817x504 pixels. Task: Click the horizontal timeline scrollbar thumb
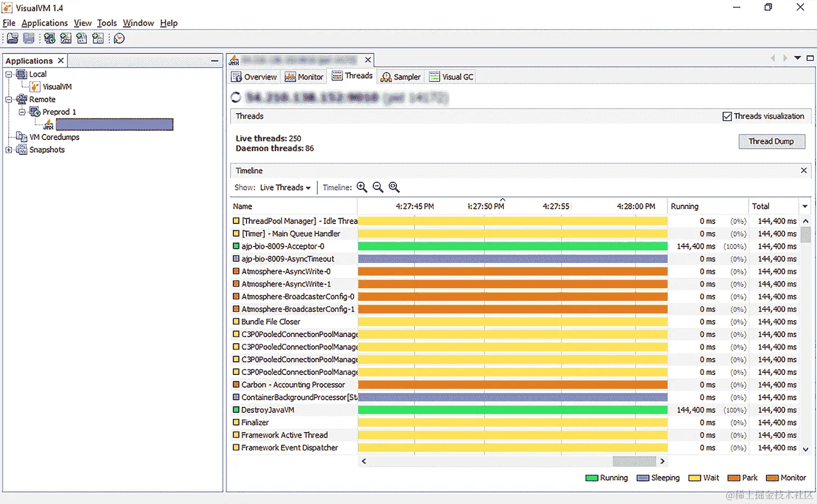634,461
